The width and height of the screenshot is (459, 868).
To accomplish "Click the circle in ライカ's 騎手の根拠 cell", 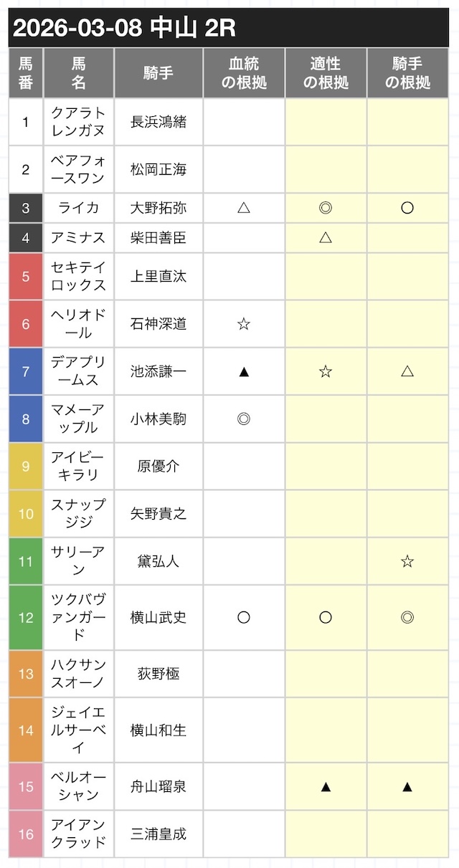I will point(407,208).
